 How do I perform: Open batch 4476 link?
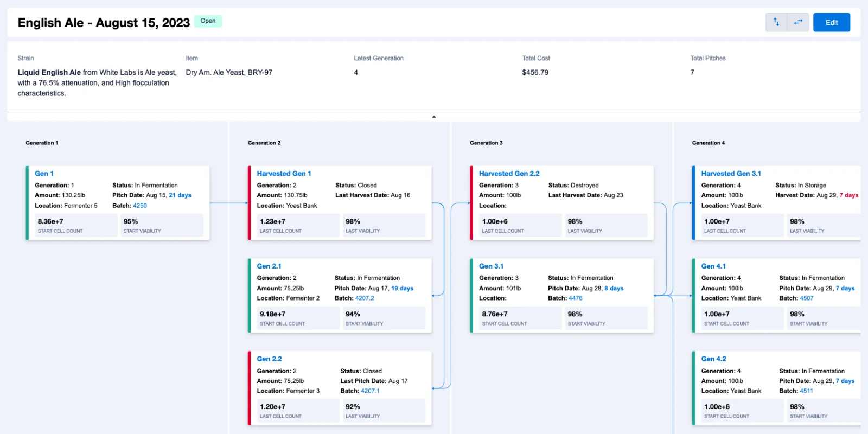point(576,298)
